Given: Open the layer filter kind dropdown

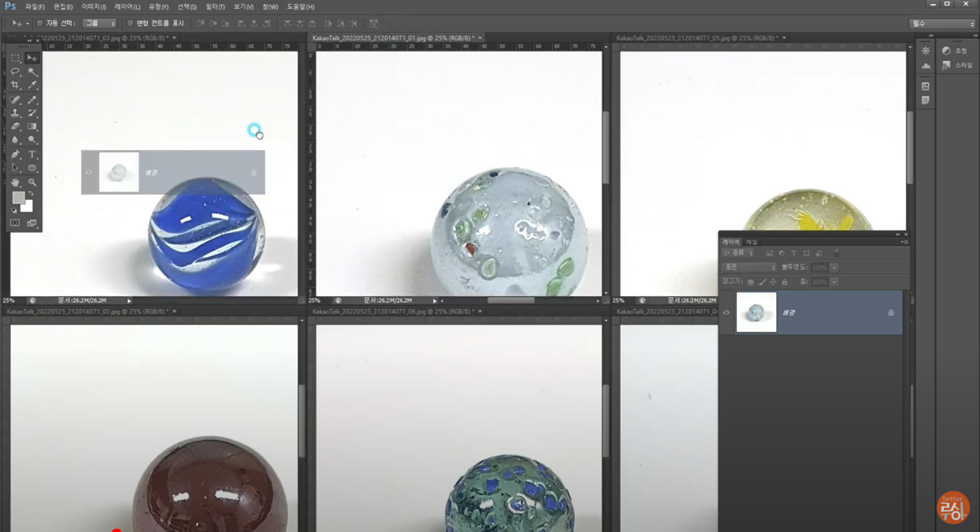Looking at the screenshot, I should coord(739,253).
